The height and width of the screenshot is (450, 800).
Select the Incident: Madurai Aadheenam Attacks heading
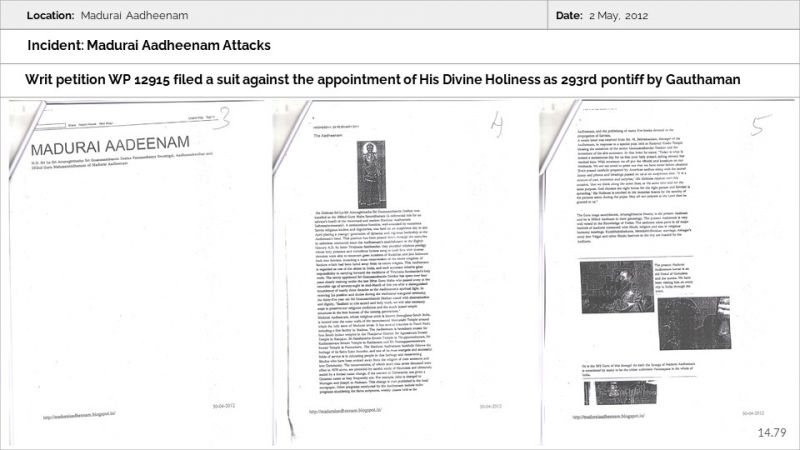click(148, 45)
